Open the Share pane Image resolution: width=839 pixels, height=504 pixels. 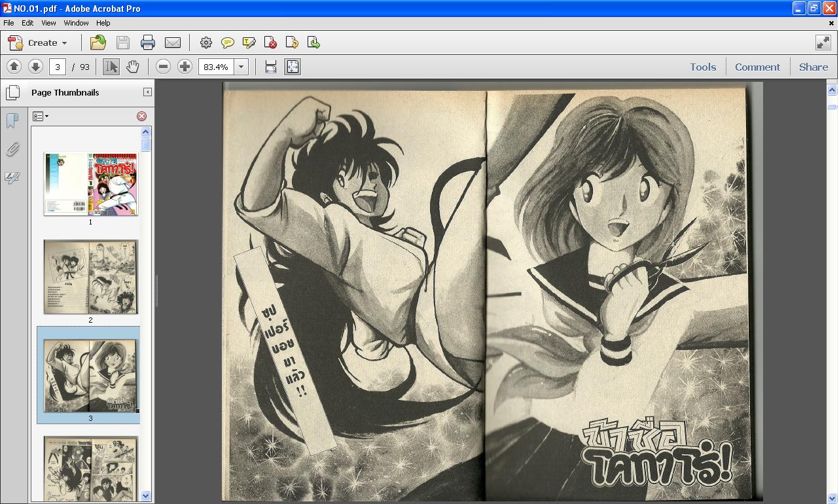pos(813,67)
